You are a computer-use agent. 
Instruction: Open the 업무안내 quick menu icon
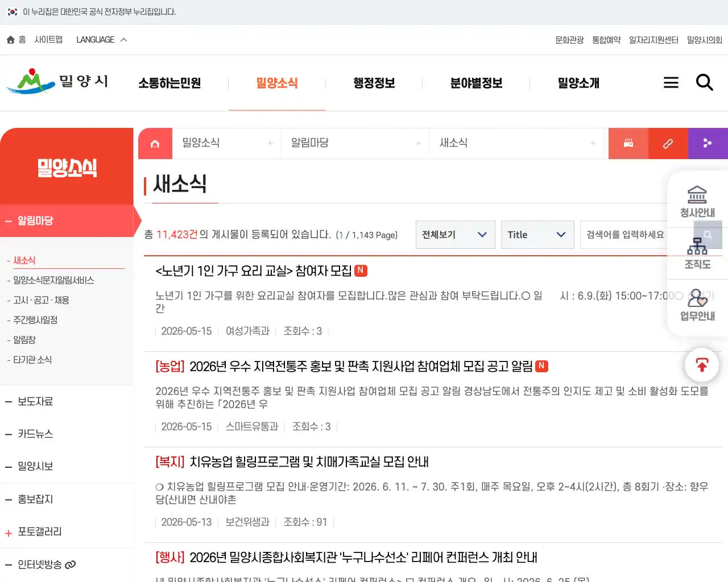tap(697, 306)
